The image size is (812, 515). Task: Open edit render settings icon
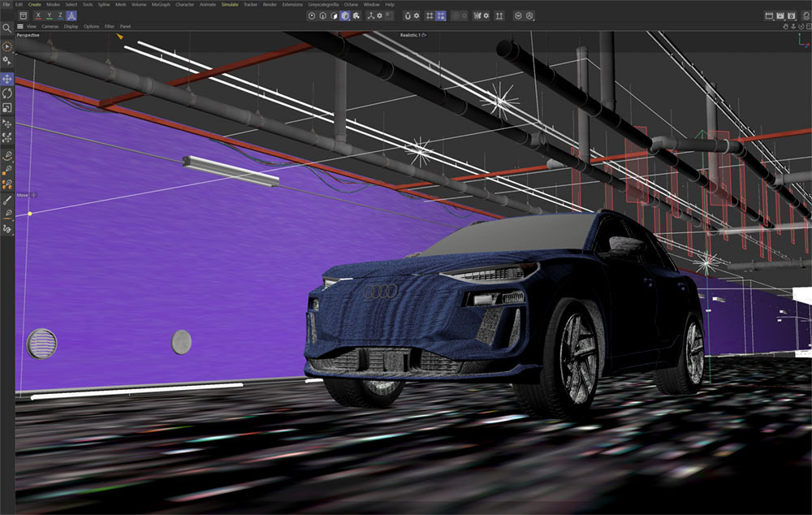pyautogui.click(x=792, y=16)
